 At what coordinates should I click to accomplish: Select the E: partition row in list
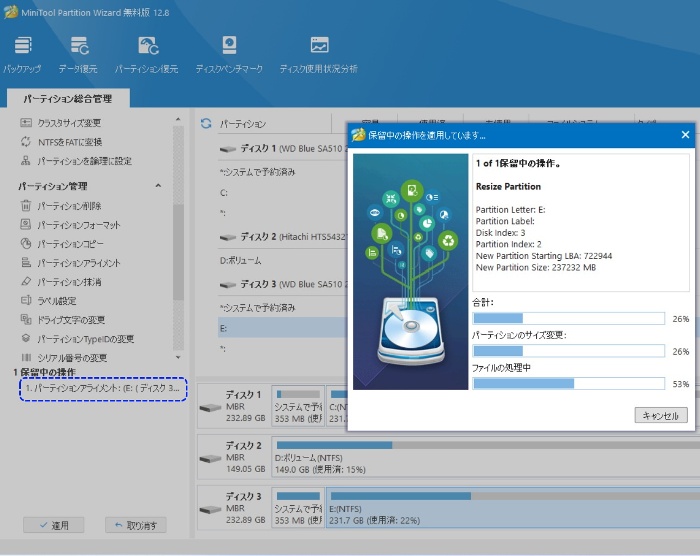pos(282,328)
